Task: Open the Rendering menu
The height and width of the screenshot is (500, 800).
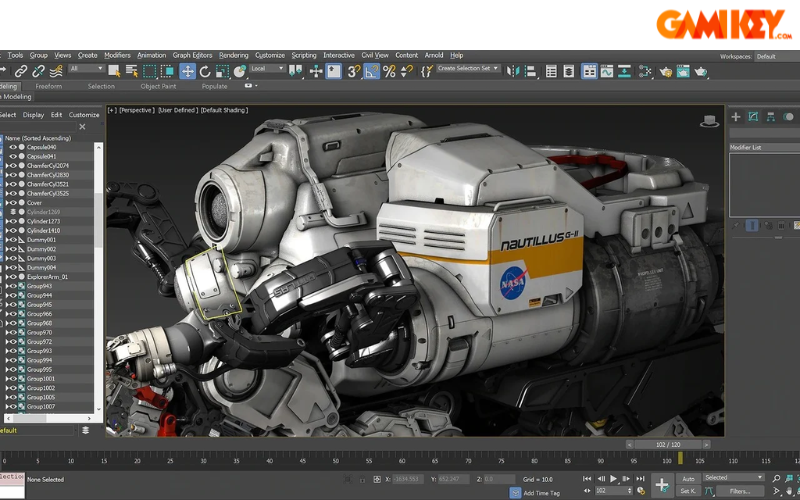Action: pos(234,55)
